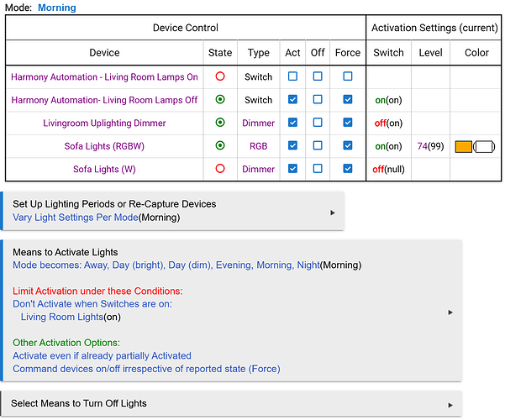Click the white color swatch for Sofa Lights
505x420 pixels.
point(485,146)
